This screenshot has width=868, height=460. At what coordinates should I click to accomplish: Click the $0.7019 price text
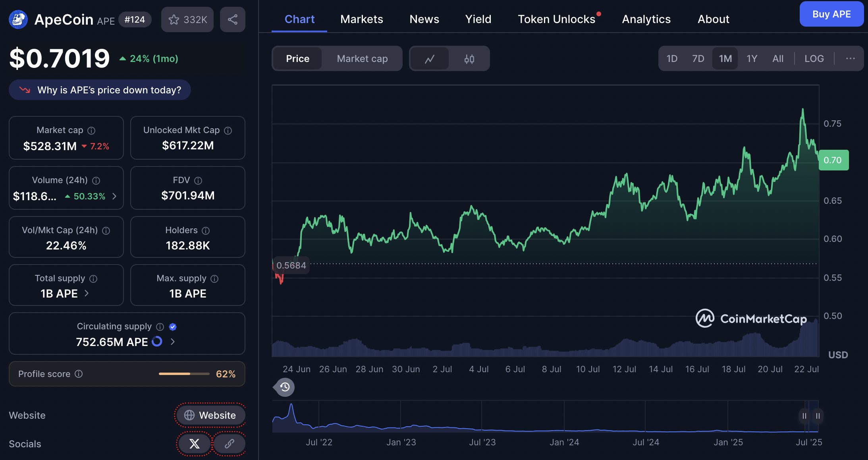click(x=60, y=59)
